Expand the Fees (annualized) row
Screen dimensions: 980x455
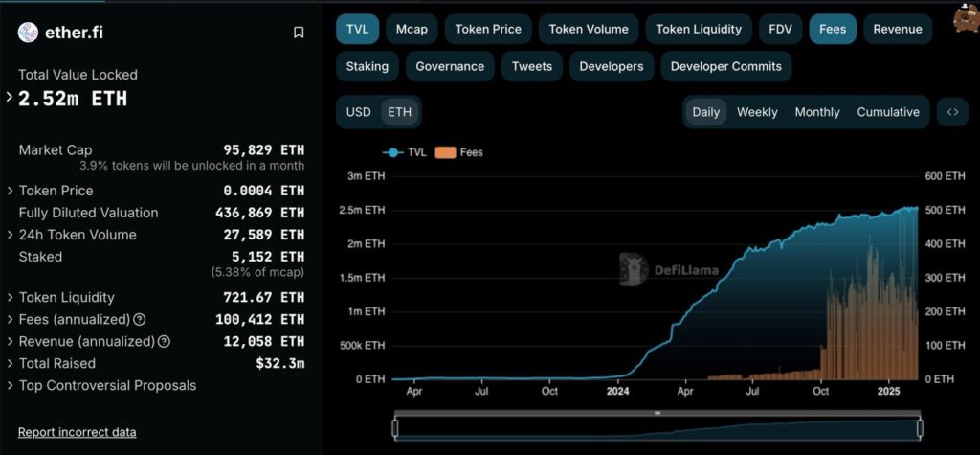[x=10, y=320]
